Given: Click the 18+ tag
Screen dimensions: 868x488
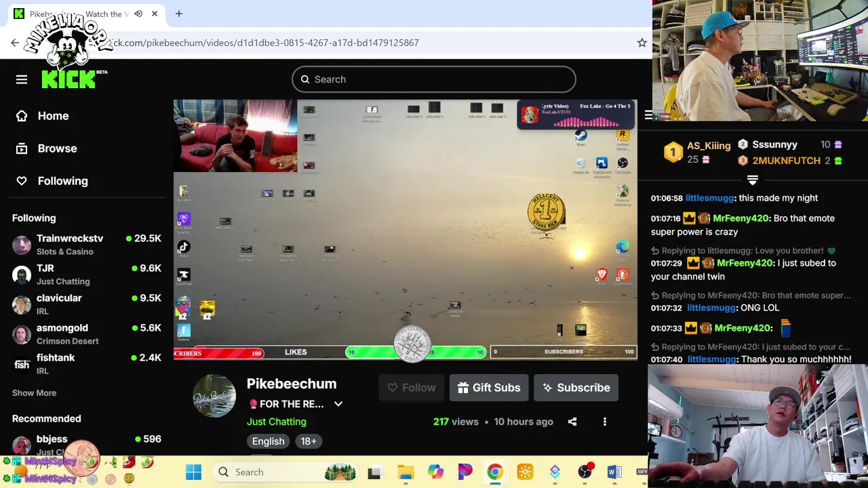Looking at the screenshot, I should (x=309, y=441).
